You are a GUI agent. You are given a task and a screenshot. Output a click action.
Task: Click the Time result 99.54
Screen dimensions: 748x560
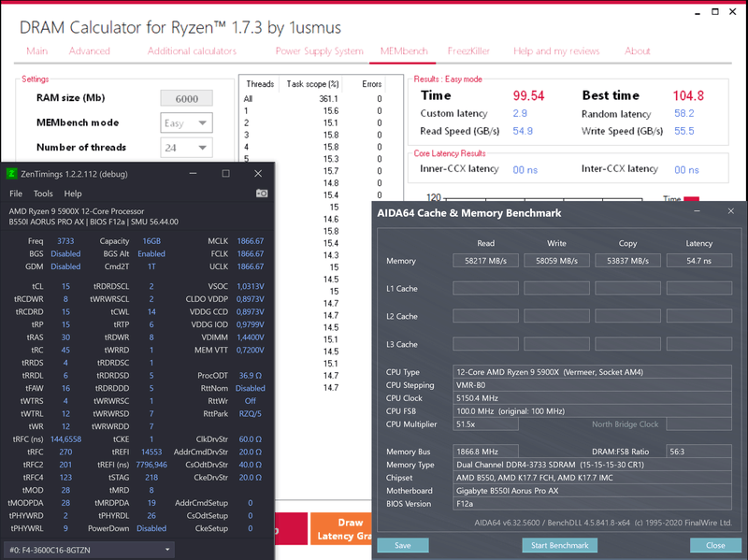tap(528, 96)
